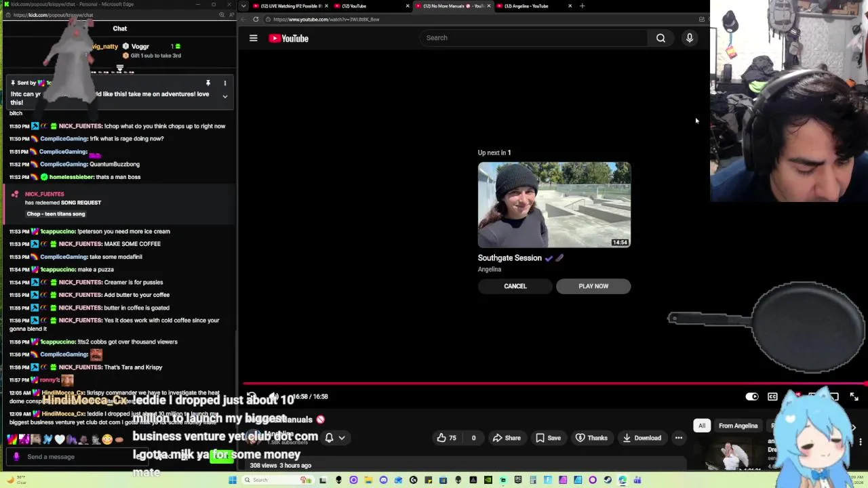The height and width of the screenshot is (488, 868).
Task: Open the Windows Start menu
Action: [x=233, y=480]
